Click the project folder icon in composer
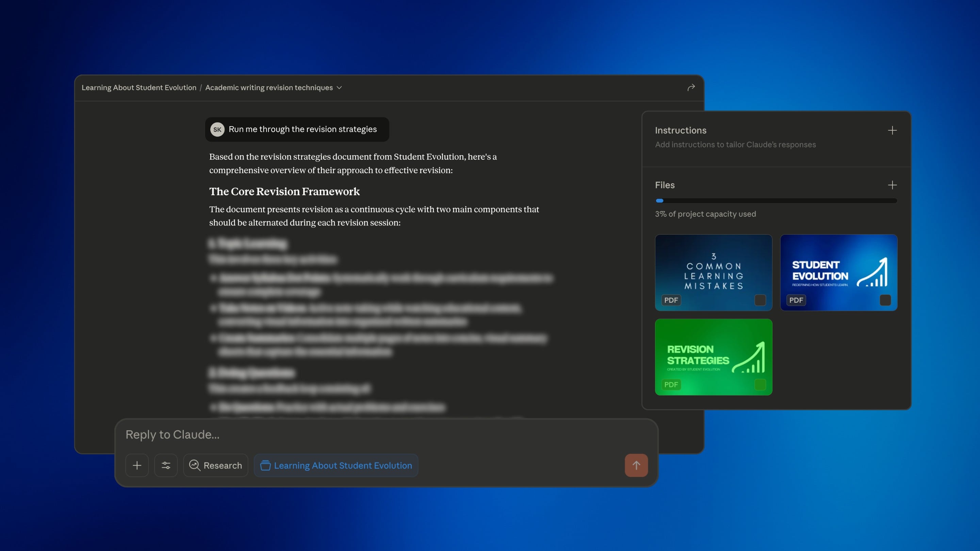 coord(265,465)
